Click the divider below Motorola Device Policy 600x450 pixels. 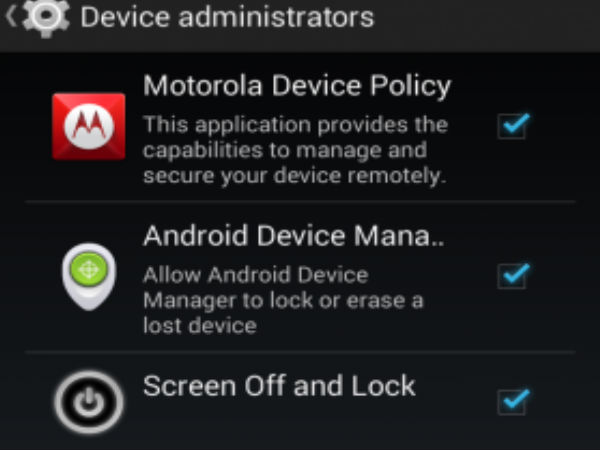300,201
